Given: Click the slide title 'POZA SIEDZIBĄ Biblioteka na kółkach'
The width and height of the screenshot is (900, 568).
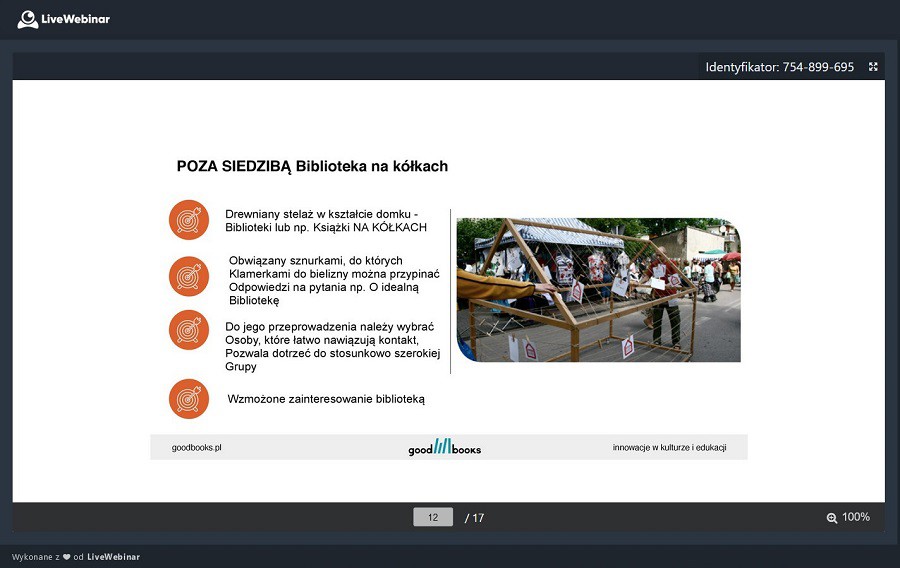Looking at the screenshot, I should coord(312,166).
